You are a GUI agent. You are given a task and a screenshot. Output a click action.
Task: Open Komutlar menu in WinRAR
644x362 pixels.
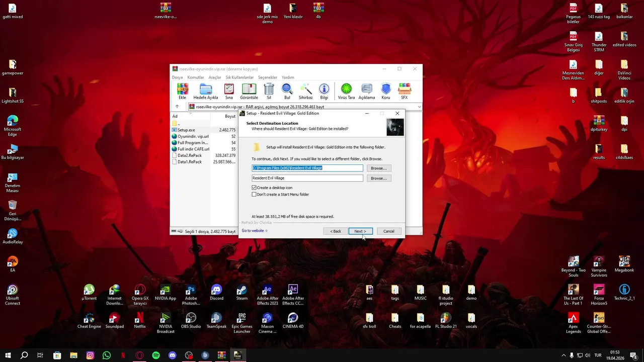[x=196, y=77]
